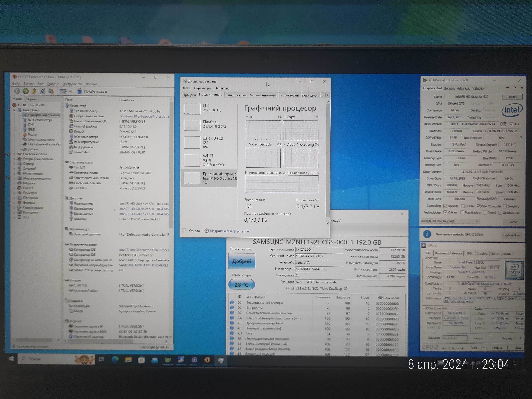Open the Звіт report toolbar button
The image size is (532, 399).
point(67,91)
